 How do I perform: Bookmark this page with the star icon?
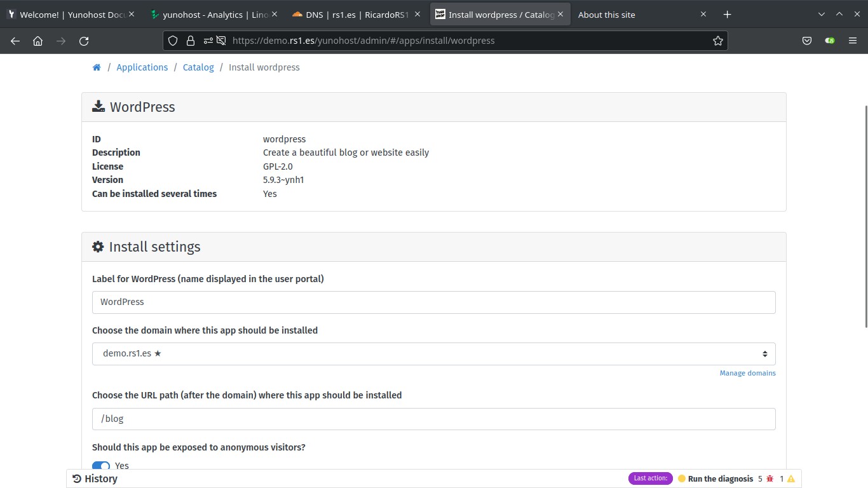tap(718, 41)
